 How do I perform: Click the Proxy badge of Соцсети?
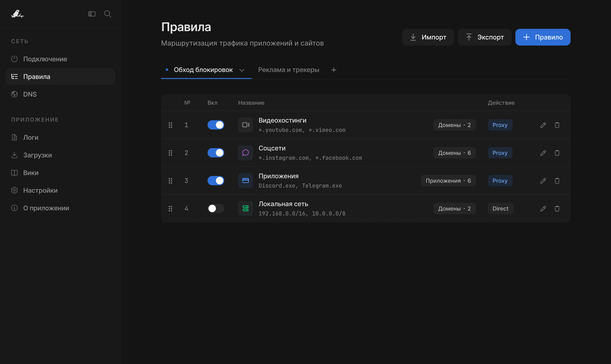tap(500, 153)
